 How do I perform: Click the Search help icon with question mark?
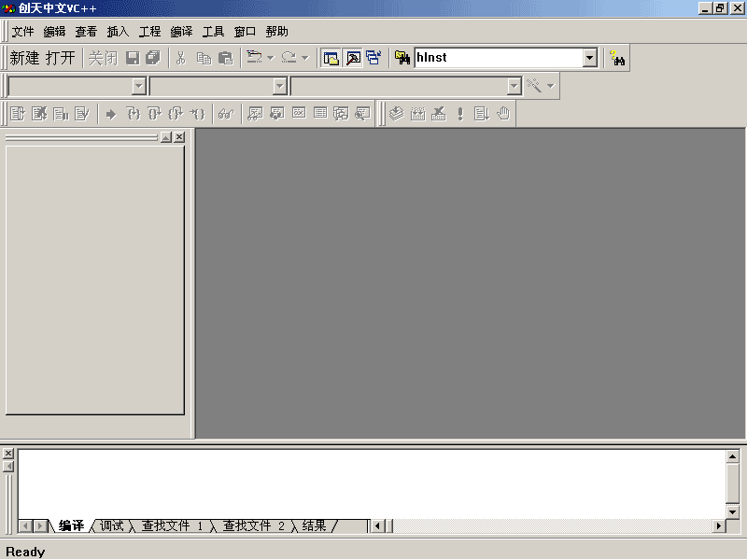[x=617, y=58]
